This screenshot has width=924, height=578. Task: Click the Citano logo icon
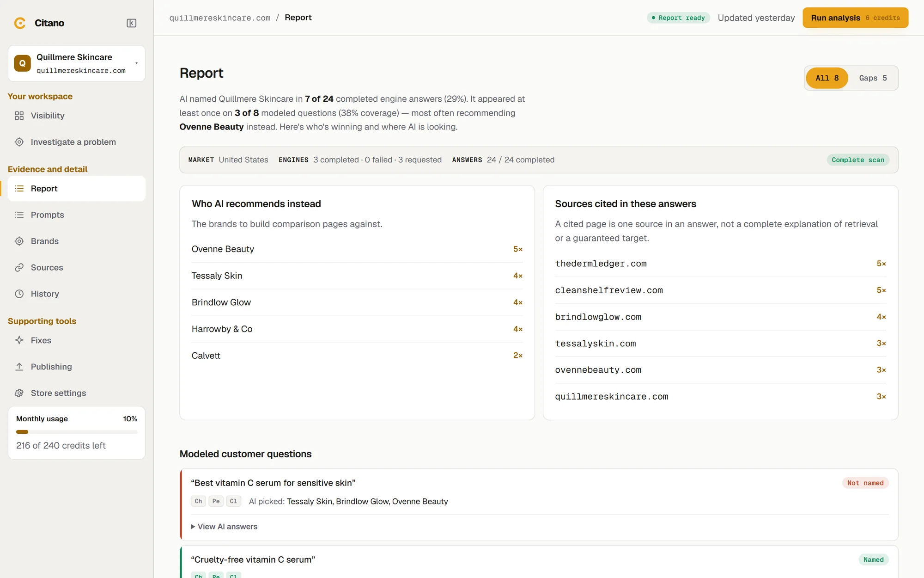click(20, 23)
